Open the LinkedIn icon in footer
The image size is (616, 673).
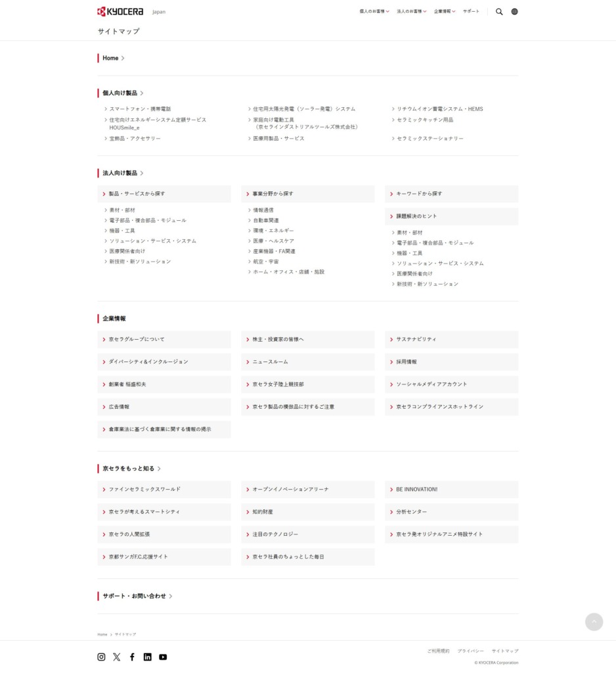tap(147, 657)
